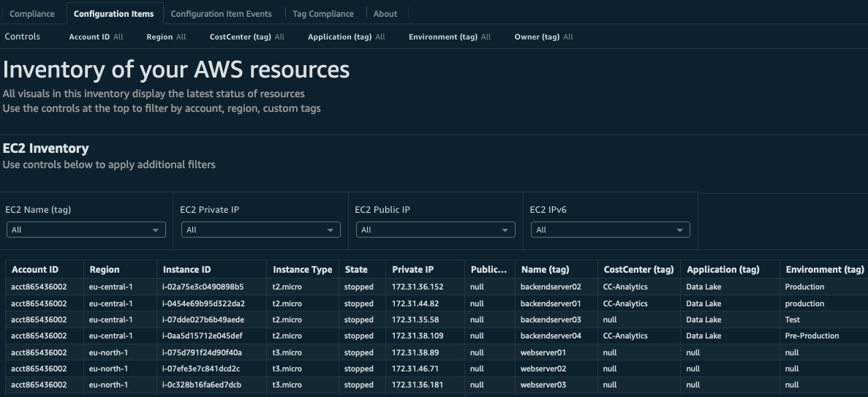868x397 pixels.
Task: Select instance ID i-07dde027b6b49aede
Action: (x=203, y=320)
